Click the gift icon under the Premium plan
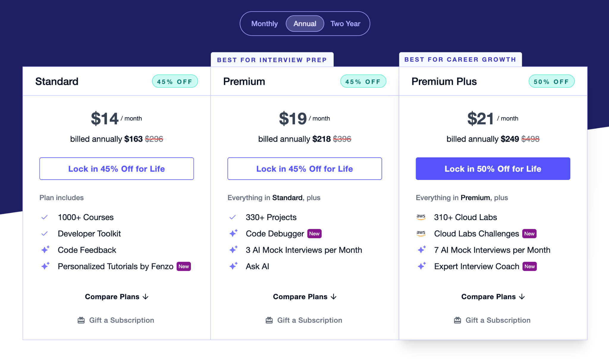Image resolution: width=609 pixels, height=364 pixels. click(x=269, y=320)
